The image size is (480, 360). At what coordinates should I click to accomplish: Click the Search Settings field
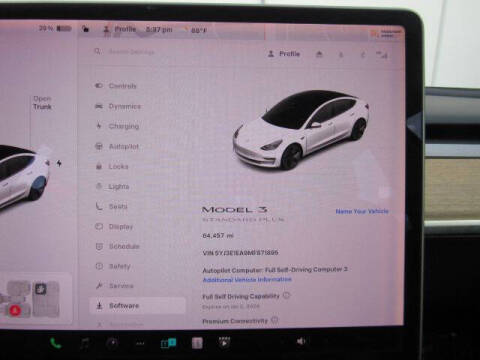pos(131,52)
